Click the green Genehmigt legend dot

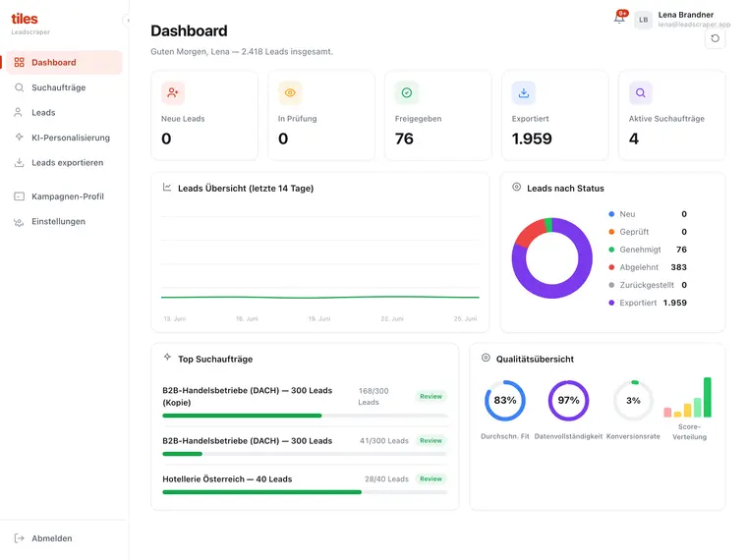(611, 250)
